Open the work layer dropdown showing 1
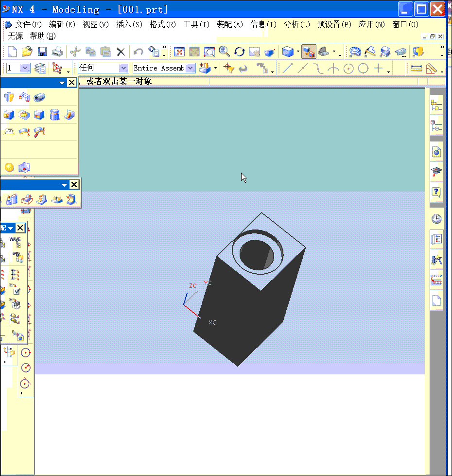 (x=25, y=68)
